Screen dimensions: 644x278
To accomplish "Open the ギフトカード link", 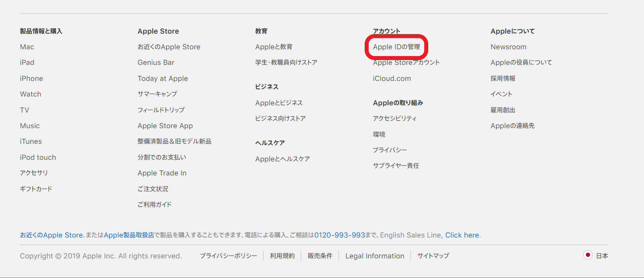I will pos(36,189).
